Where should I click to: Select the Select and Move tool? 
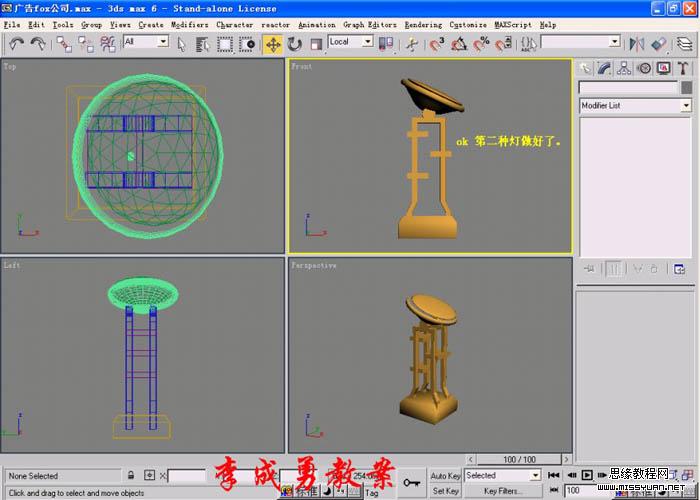[272, 44]
